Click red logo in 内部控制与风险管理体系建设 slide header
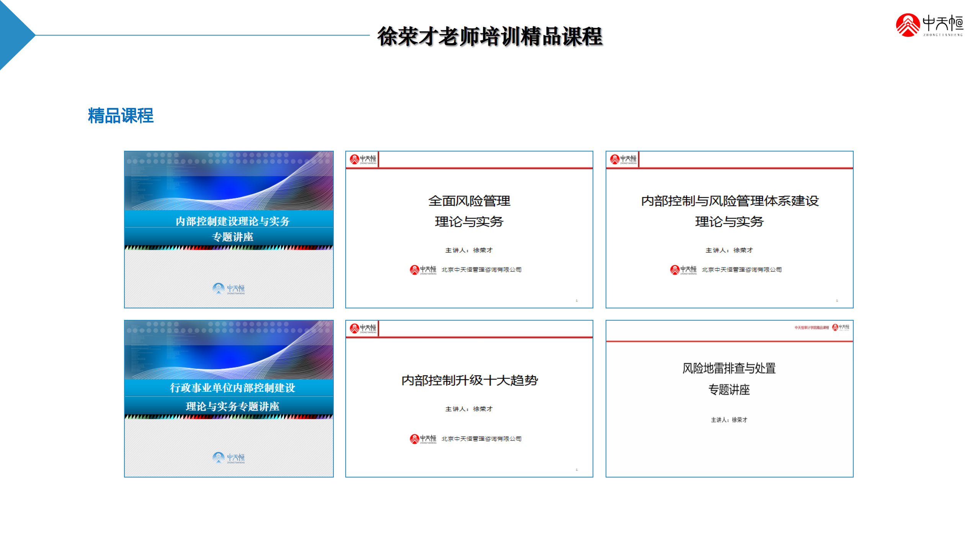980x551 pixels. [623, 159]
